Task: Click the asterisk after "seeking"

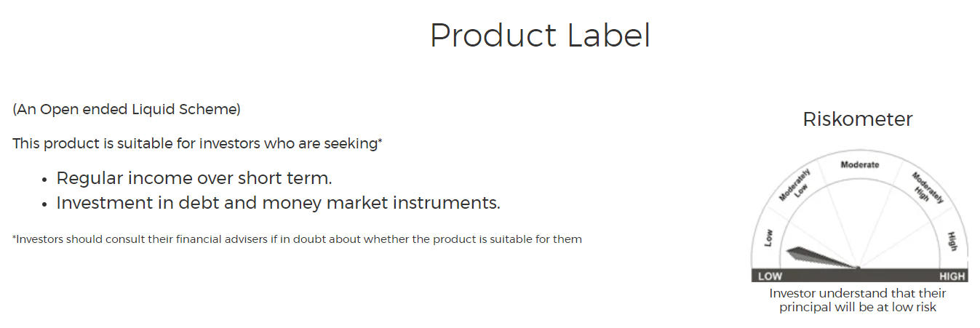Action: pyautogui.click(x=380, y=140)
